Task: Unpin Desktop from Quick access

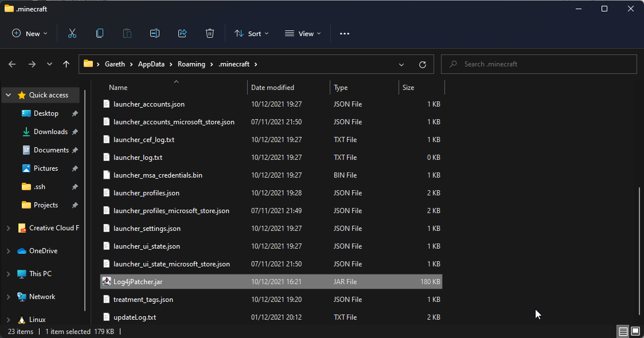Action: tap(75, 113)
